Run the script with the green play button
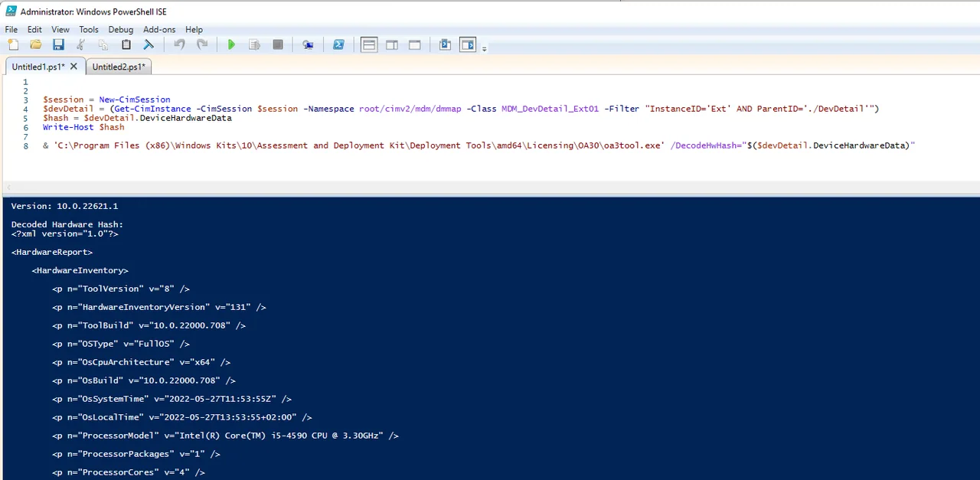The width and height of the screenshot is (980, 480). 232,45
